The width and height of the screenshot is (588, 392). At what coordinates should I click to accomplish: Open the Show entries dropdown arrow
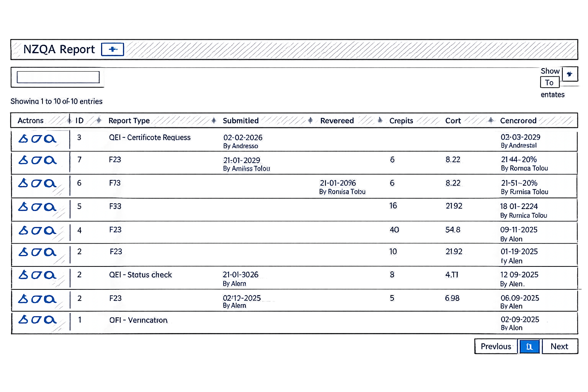click(570, 74)
